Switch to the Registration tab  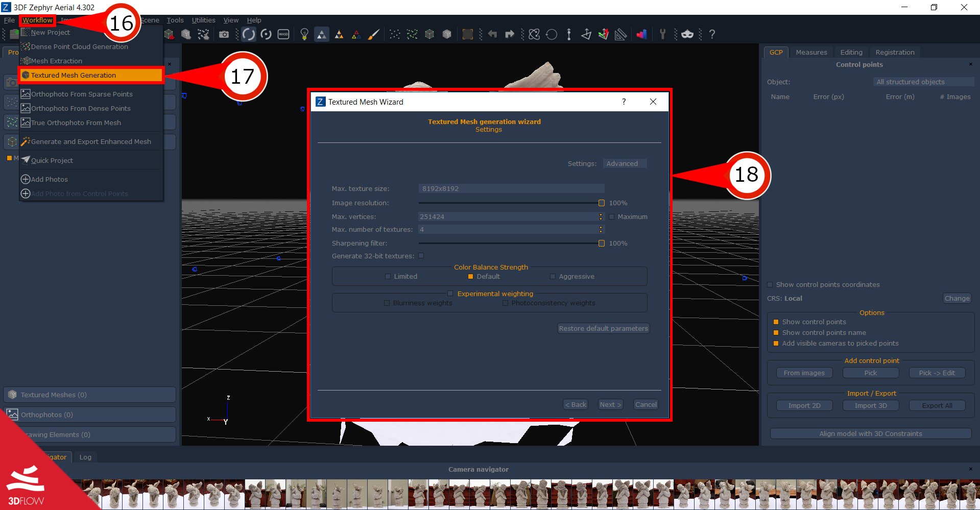point(895,52)
